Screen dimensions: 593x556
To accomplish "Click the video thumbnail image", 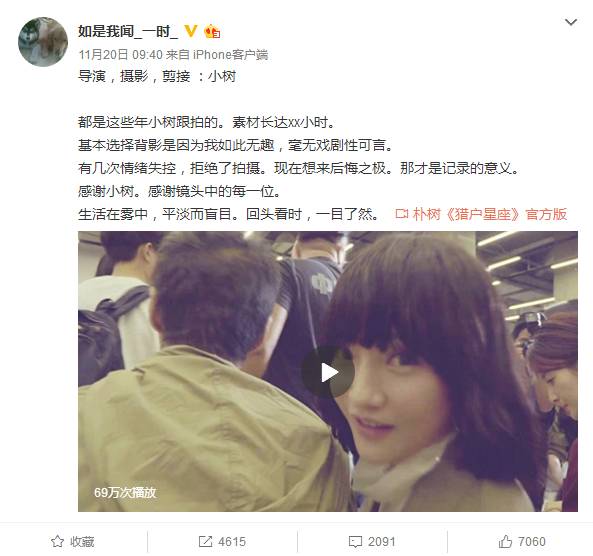I will point(328,371).
